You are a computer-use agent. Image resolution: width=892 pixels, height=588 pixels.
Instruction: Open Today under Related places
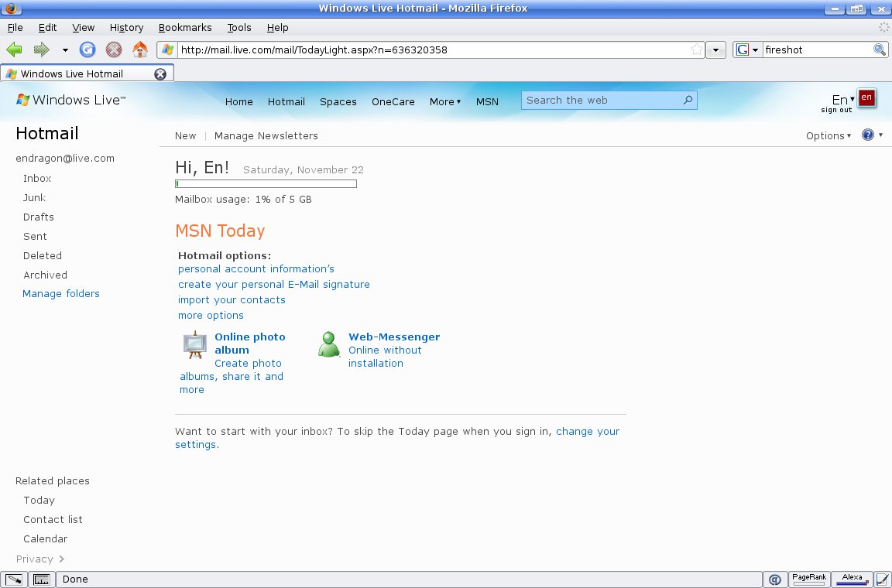pyautogui.click(x=39, y=501)
